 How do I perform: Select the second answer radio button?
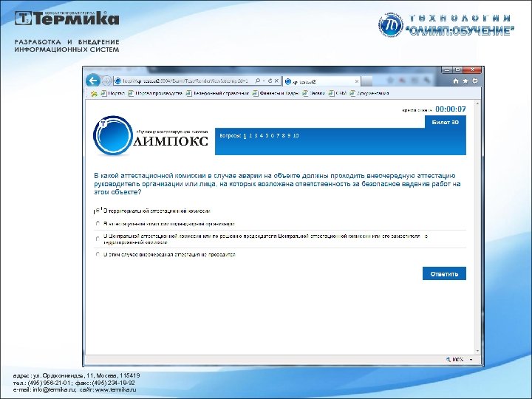pyautogui.click(x=98, y=224)
